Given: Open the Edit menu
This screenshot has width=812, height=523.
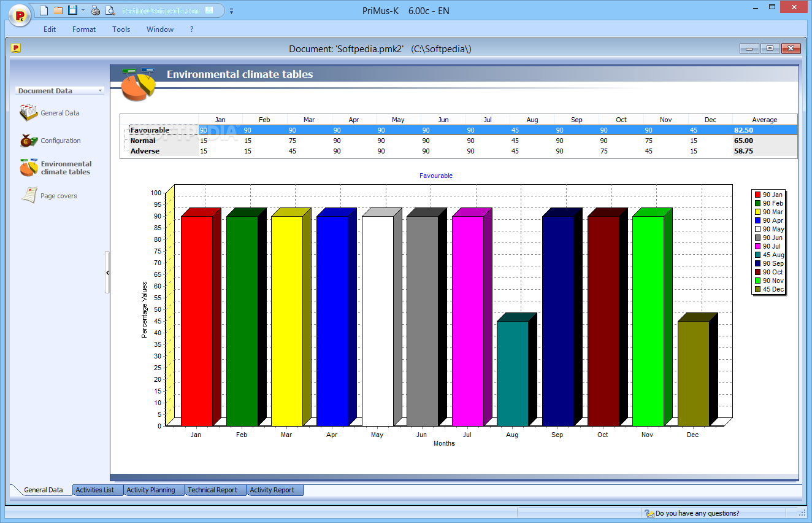Looking at the screenshot, I should 50,29.
